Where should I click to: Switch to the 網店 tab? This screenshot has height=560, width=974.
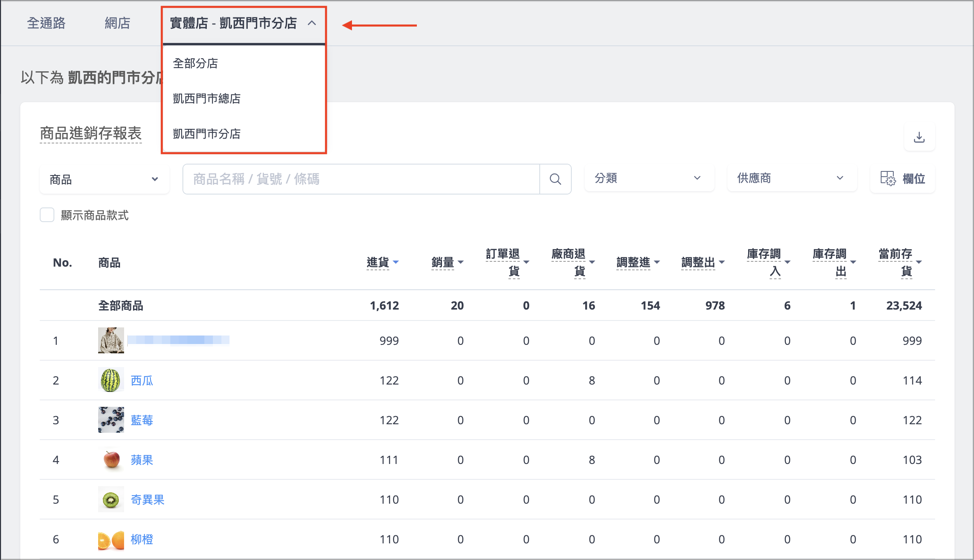117,23
